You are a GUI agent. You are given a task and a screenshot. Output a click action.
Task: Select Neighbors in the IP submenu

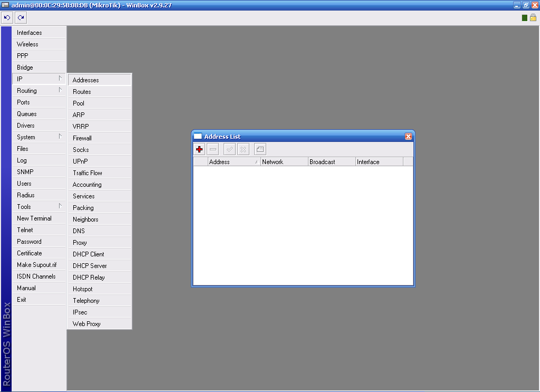click(x=100, y=219)
